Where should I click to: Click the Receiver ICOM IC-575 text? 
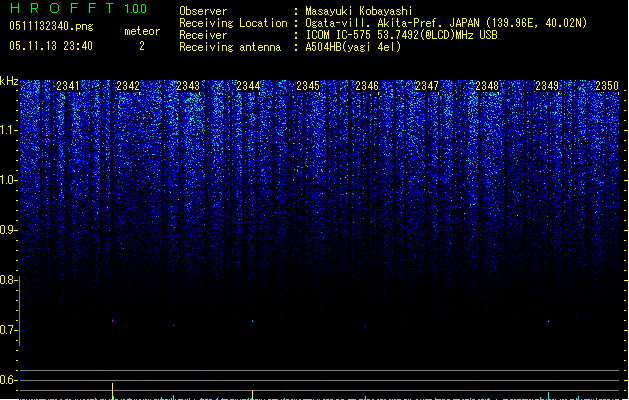pyautogui.click(x=401, y=35)
